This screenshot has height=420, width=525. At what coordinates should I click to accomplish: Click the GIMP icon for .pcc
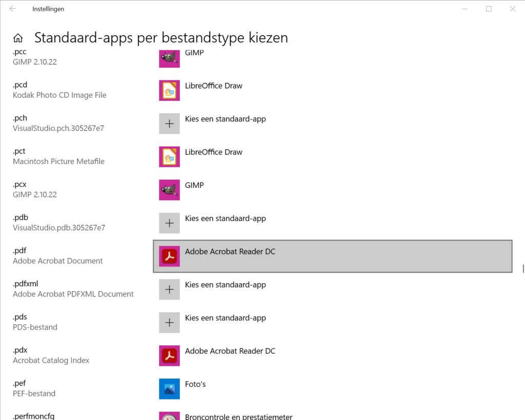coord(169,58)
